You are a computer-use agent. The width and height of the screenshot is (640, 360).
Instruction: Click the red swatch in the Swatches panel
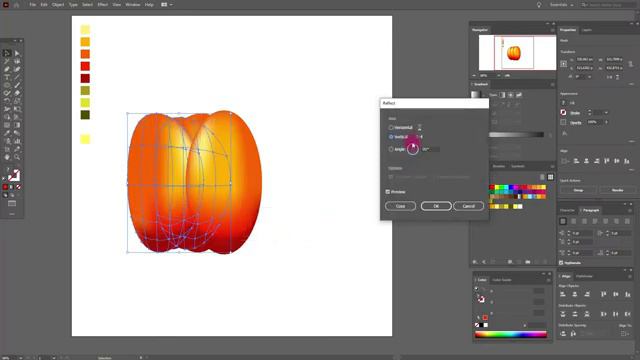[x=492, y=187]
